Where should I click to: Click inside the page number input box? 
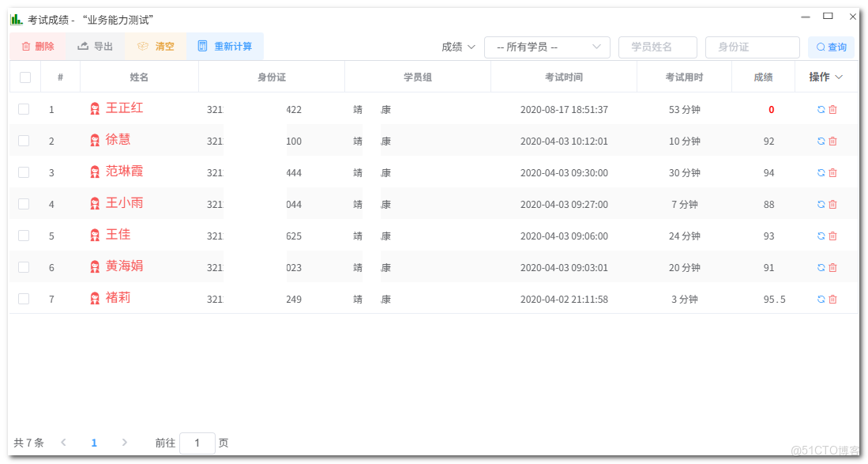(197, 443)
